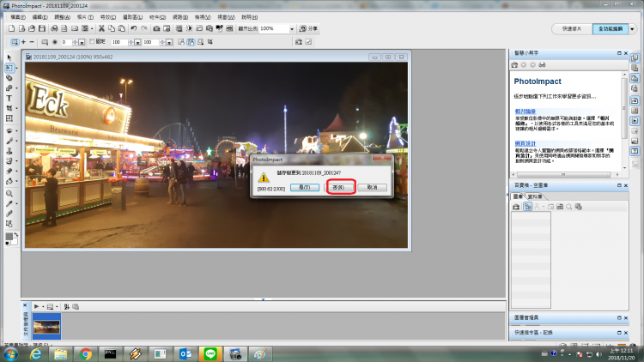
Task: Select the Clone Stamp tool
Action: 9,151
